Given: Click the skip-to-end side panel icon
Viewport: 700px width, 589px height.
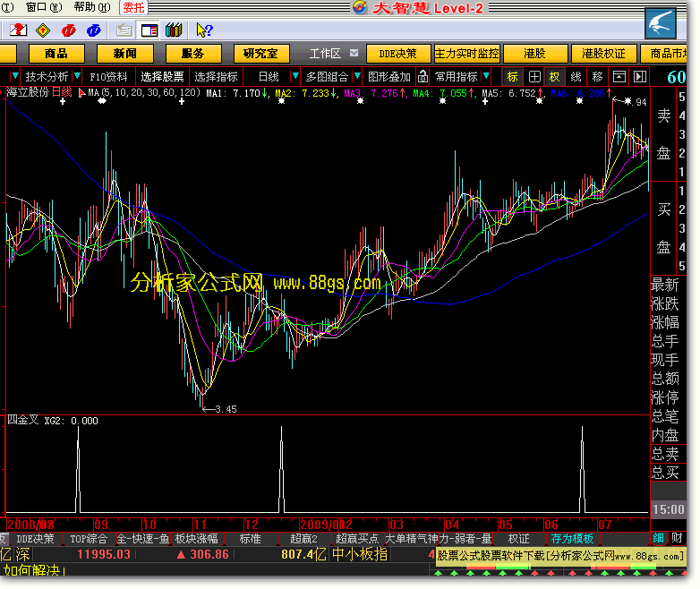Looking at the screenshot, I should coord(640,77).
